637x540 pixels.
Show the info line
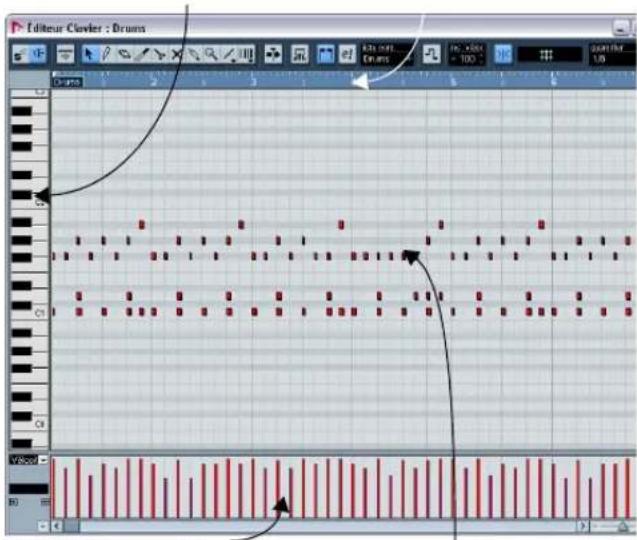click(x=65, y=54)
